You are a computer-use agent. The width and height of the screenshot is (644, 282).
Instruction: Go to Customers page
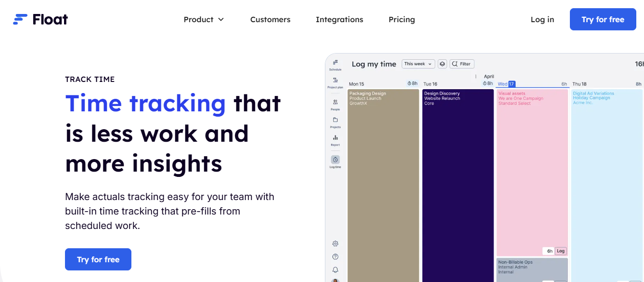[x=270, y=20]
